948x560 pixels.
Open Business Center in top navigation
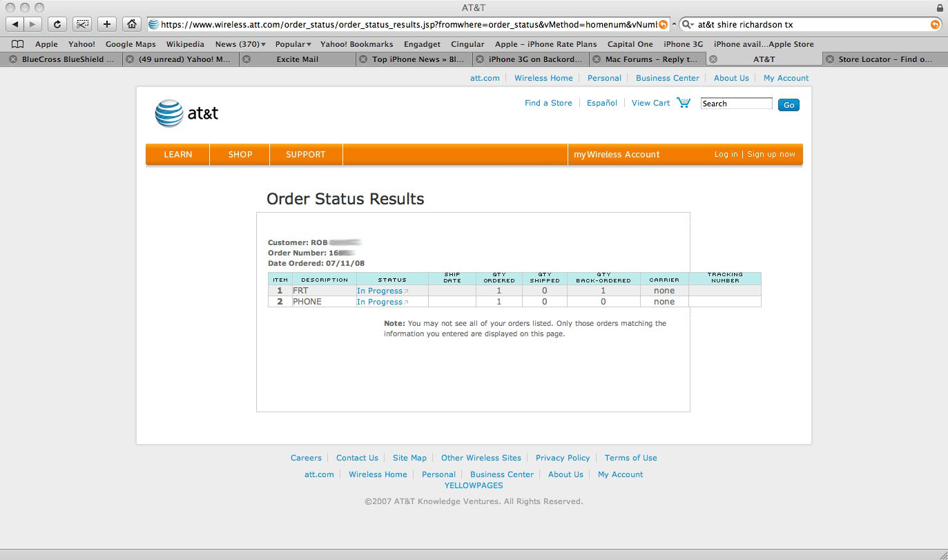click(668, 78)
